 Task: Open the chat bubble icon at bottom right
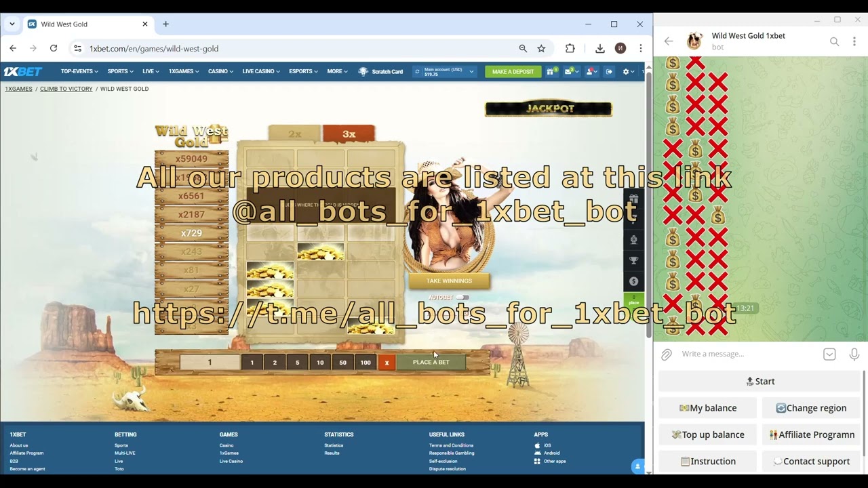click(x=637, y=466)
